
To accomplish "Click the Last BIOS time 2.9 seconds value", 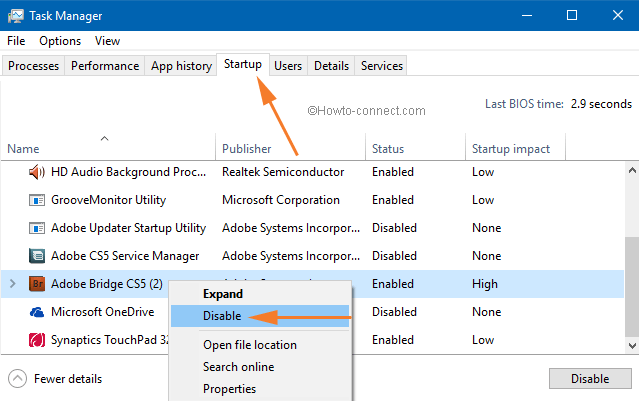I will (x=601, y=104).
